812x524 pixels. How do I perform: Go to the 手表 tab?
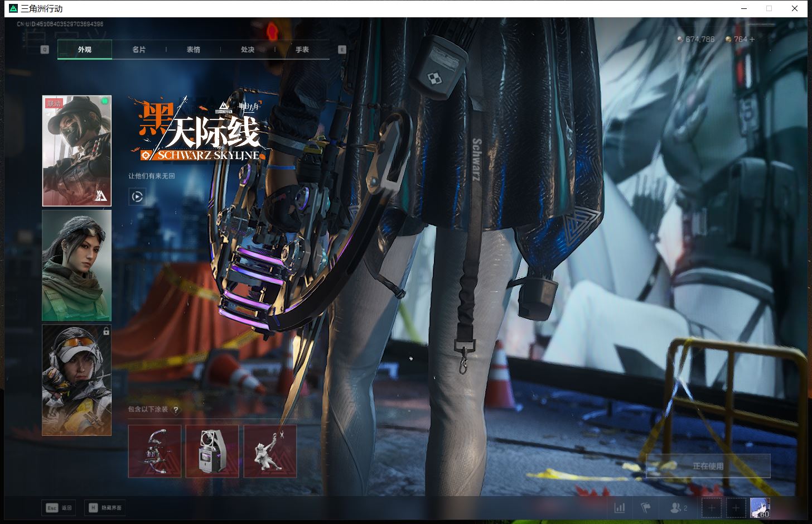point(302,50)
